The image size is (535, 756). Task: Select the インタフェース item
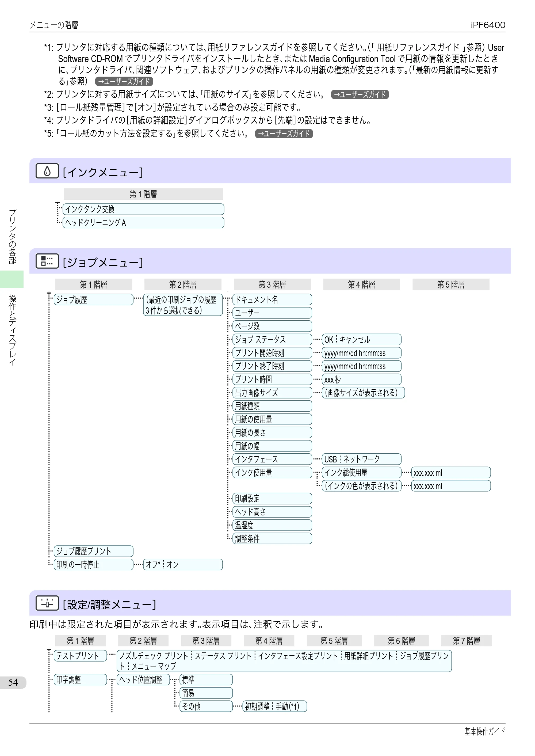click(272, 459)
